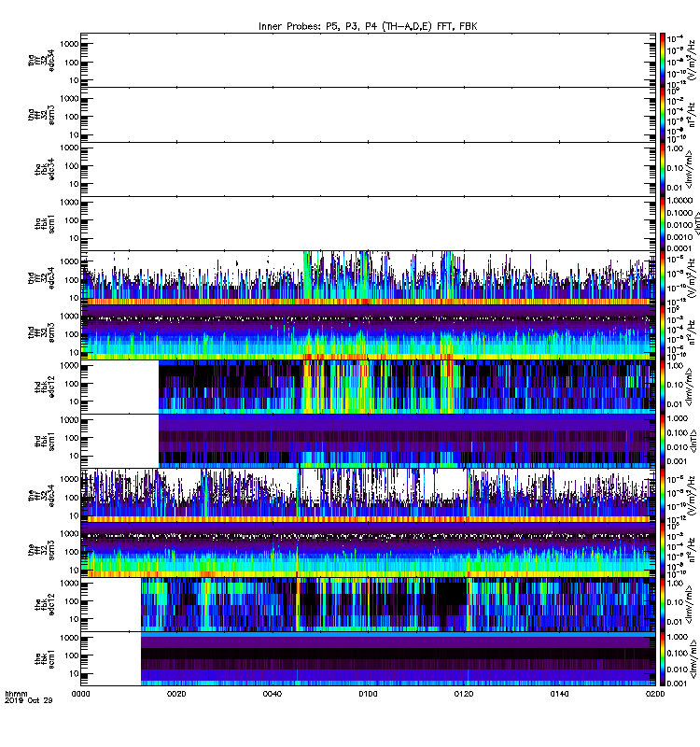Image resolution: width=700 pixels, height=747 pixels.
Task: Select the color bar of the tha fff scm3 panel
Action: tap(663, 115)
